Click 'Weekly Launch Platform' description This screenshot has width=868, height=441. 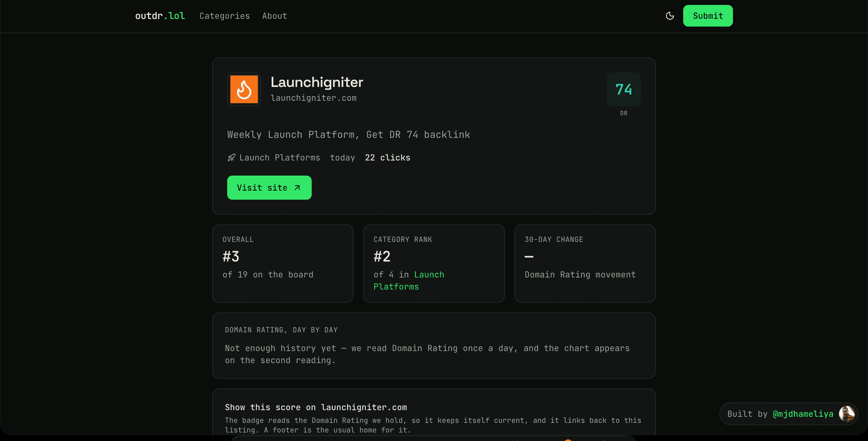[x=349, y=134]
